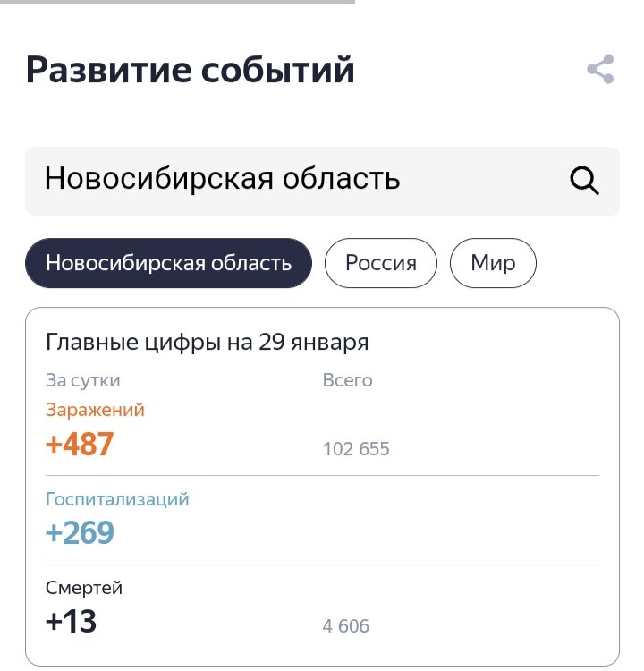Click the +269 hospitalizations number
Image resolution: width=644 pixels, height=671 pixels.
[x=80, y=533]
